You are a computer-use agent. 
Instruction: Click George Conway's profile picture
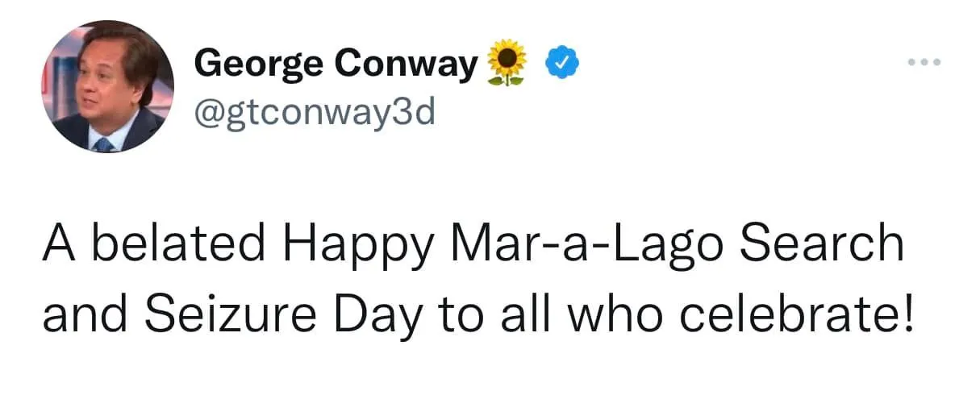[x=109, y=88]
